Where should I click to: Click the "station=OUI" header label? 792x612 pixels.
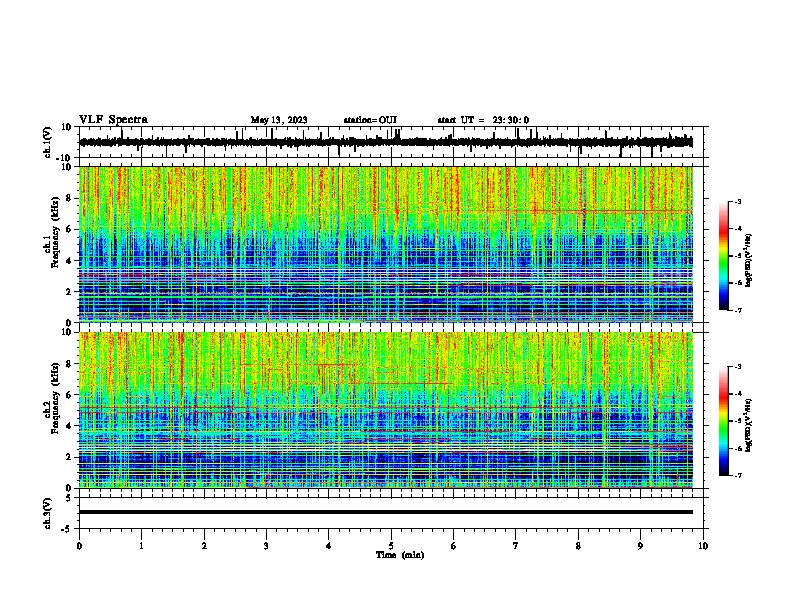(x=370, y=120)
